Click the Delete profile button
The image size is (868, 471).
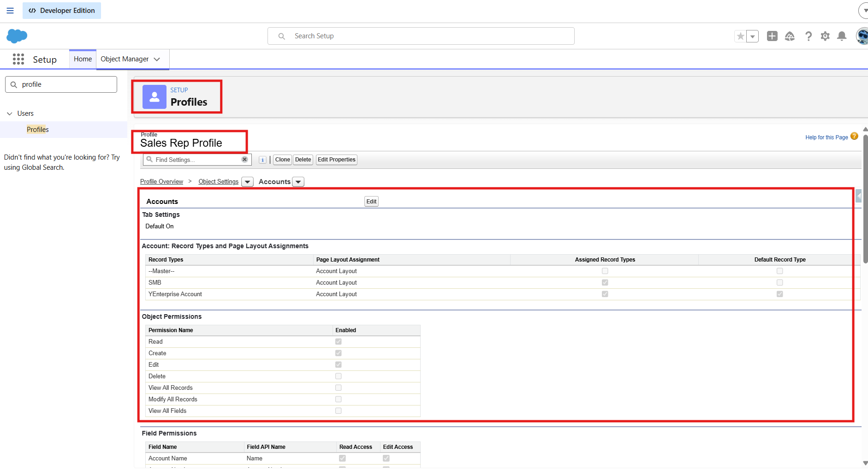[303, 160]
